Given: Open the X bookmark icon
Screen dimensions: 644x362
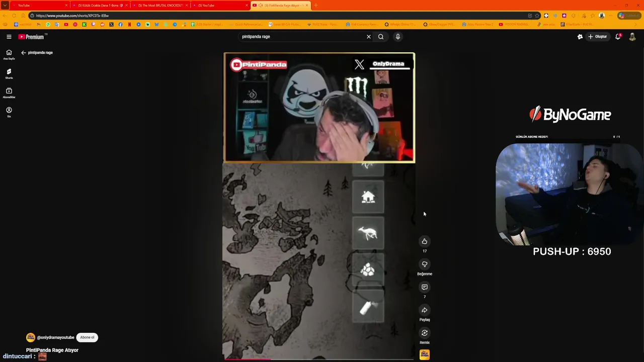Looking at the screenshot, I should [x=111, y=24].
